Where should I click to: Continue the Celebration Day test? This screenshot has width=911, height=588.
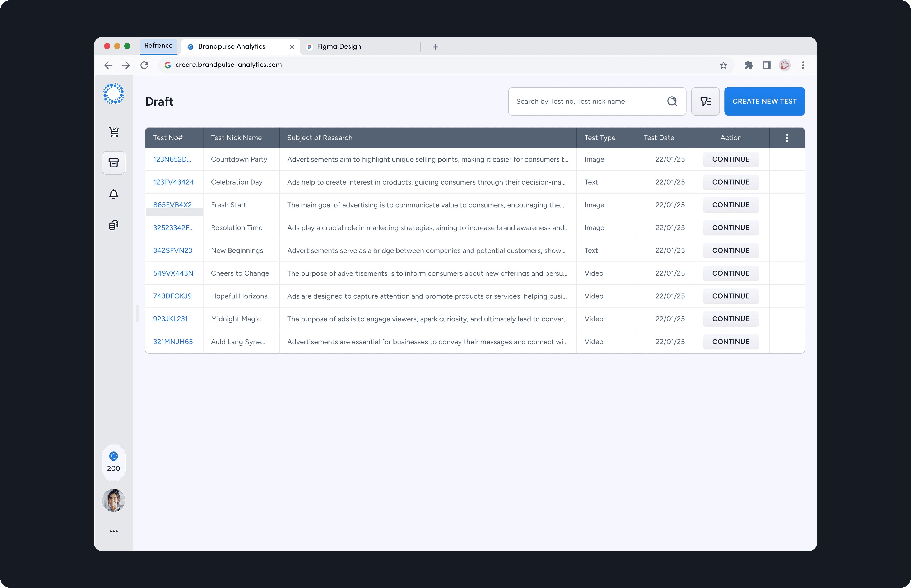point(730,182)
